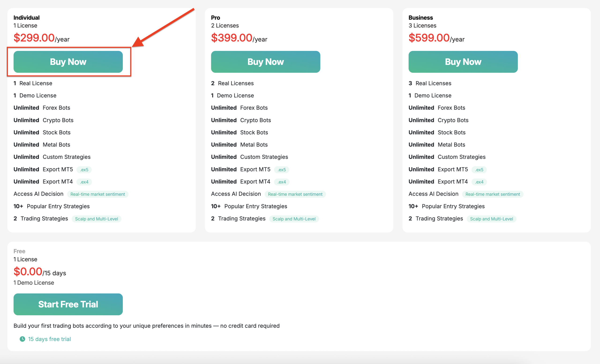
Task: Click Scalp and Multi-Level tag in Pro plan
Action: click(x=294, y=219)
